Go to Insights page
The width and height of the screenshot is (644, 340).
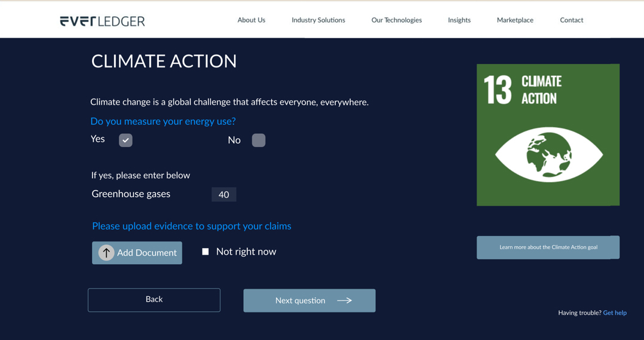coord(459,20)
